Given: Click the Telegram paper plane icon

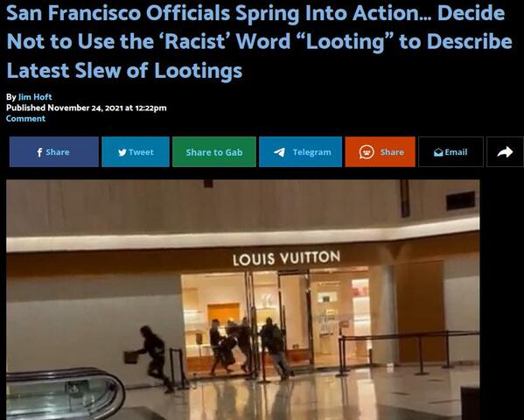Looking at the screenshot, I should click(279, 152).
